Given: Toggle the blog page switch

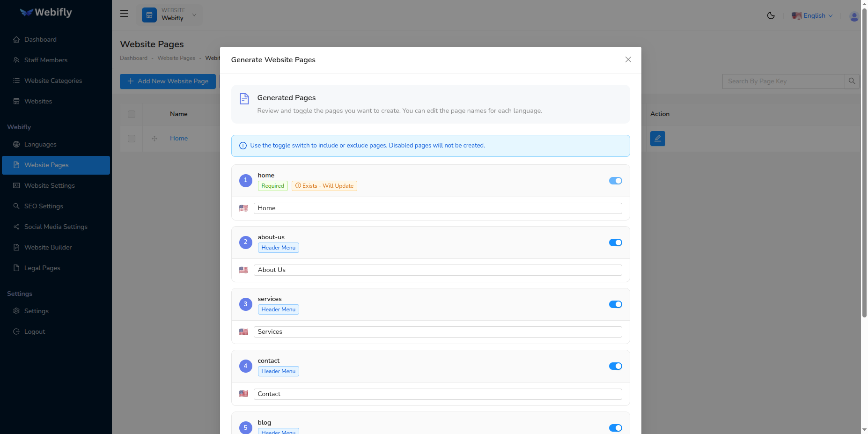Looking at the screenshot, I should (615, 427).
